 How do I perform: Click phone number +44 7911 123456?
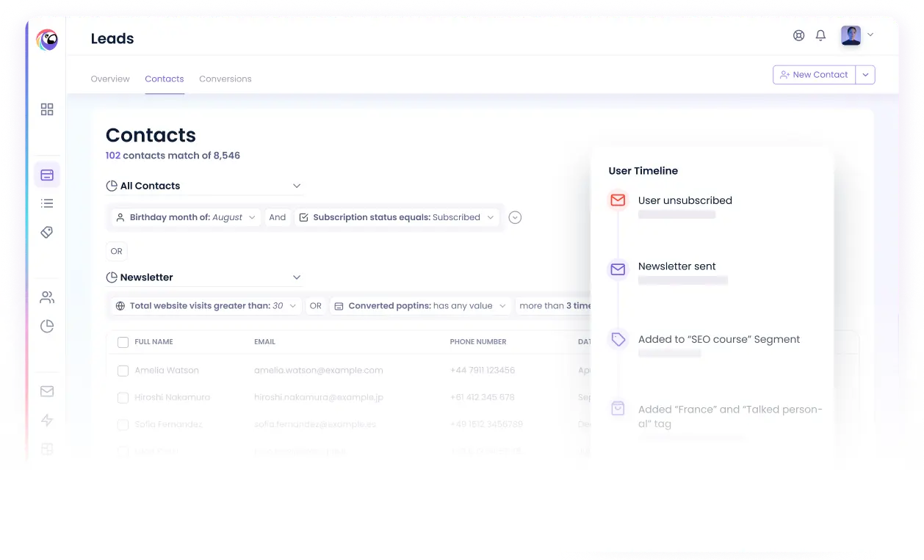(483, 371)
